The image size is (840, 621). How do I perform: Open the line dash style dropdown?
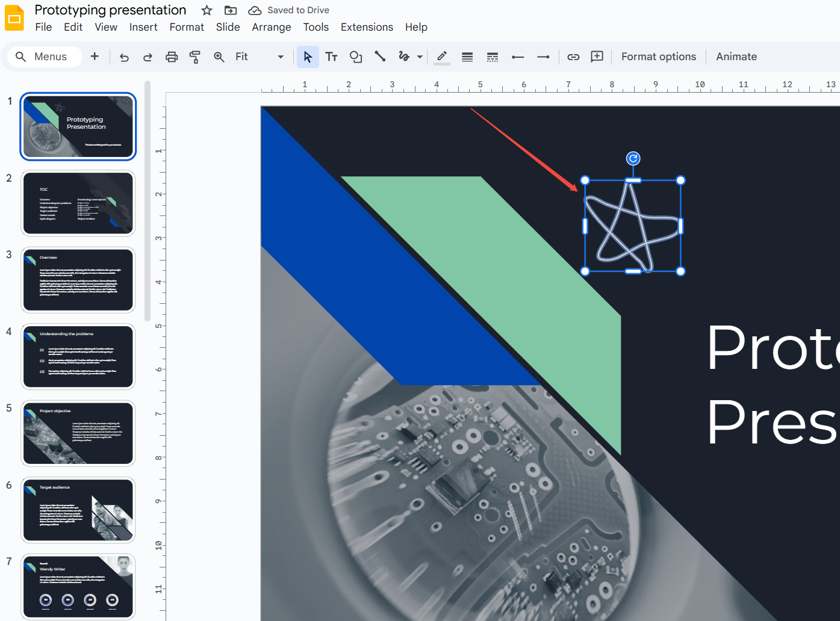coord(492,56)
